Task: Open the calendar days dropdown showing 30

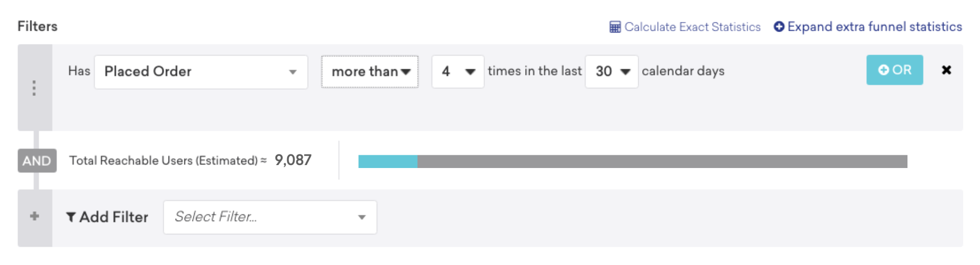Action: click(x=612, y=72)
